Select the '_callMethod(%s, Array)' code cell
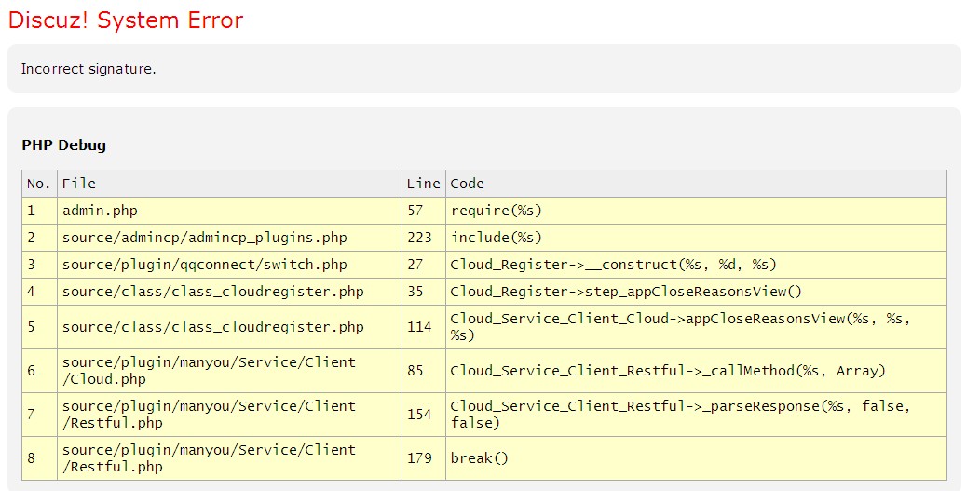The width and height of the screenshot is (980, 491). coord(696,371)
